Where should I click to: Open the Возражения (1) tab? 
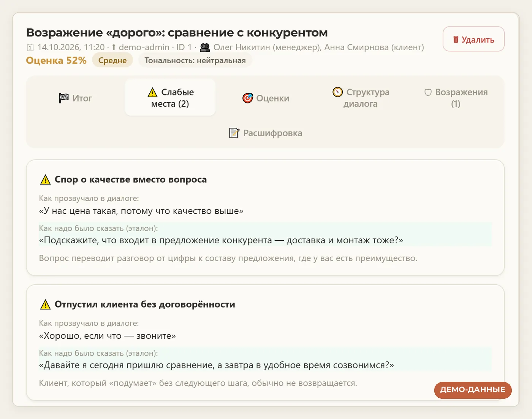456,98
